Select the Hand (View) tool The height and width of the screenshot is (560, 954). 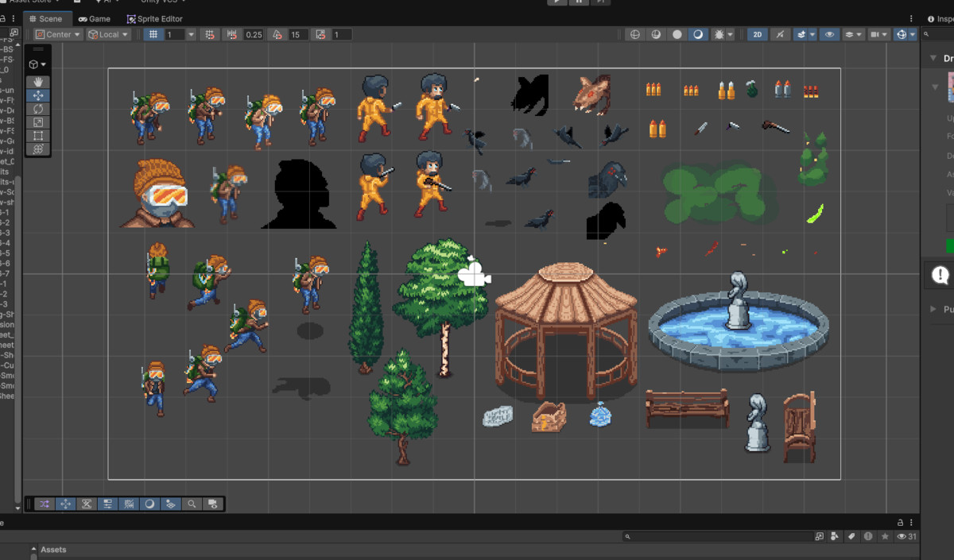(38, 82)
